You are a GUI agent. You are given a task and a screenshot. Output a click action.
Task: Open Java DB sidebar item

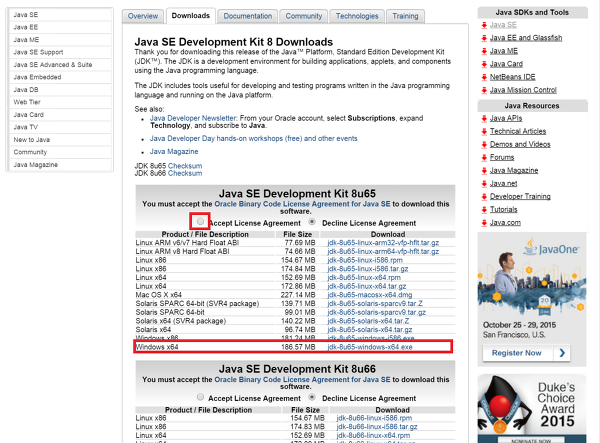[60, 90]
